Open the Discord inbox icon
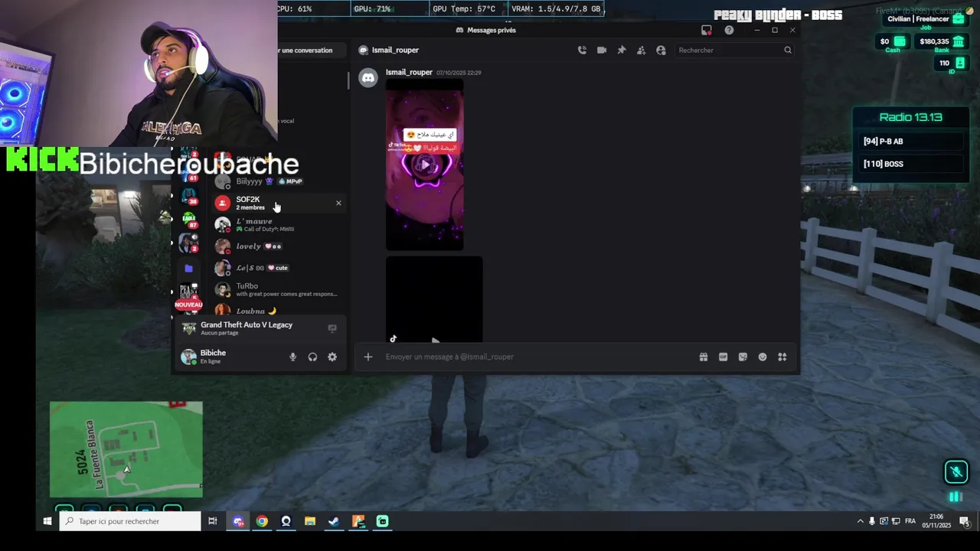The image size is (980, 551). 707,30
